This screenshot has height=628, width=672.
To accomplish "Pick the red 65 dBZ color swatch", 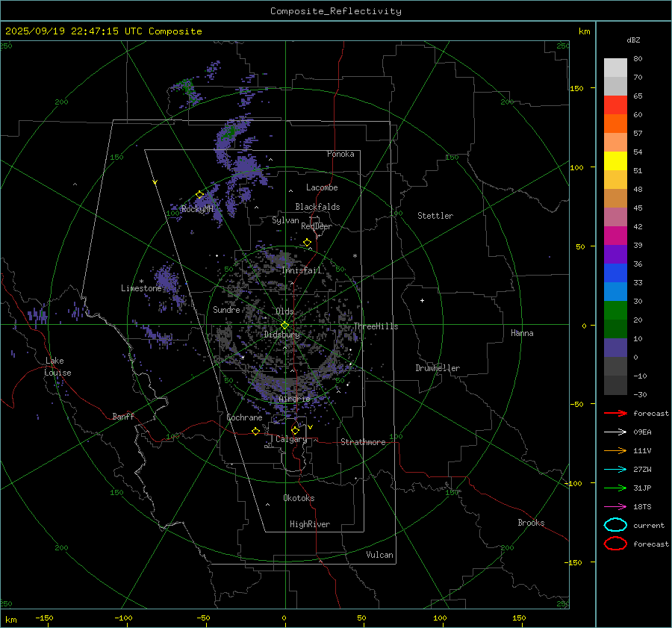I will point(615,105).
